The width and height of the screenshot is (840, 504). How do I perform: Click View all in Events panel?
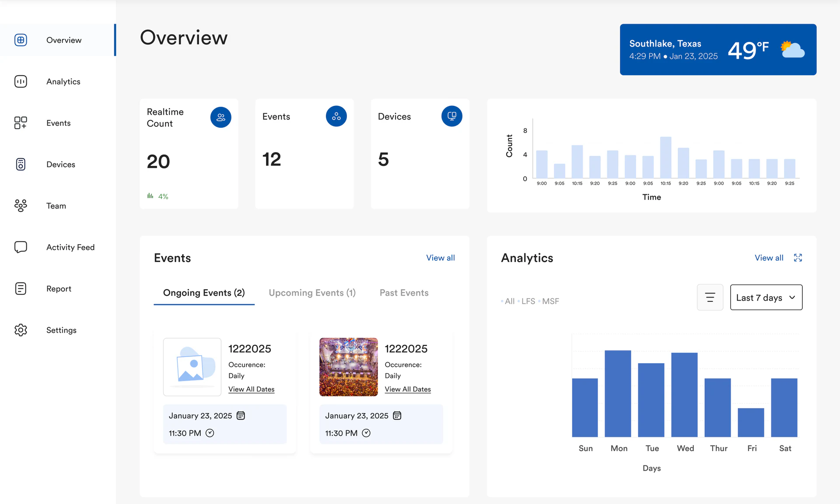[441, 258]
